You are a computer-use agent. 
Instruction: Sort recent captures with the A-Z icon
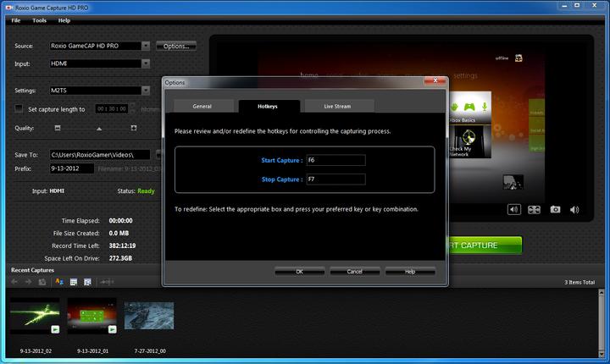(59, 282)
